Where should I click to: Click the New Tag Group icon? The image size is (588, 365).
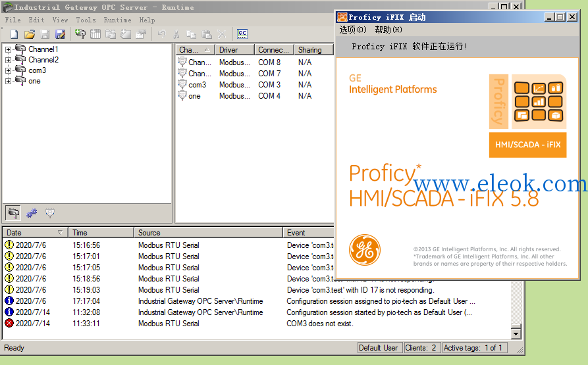[x=111, y=34]
